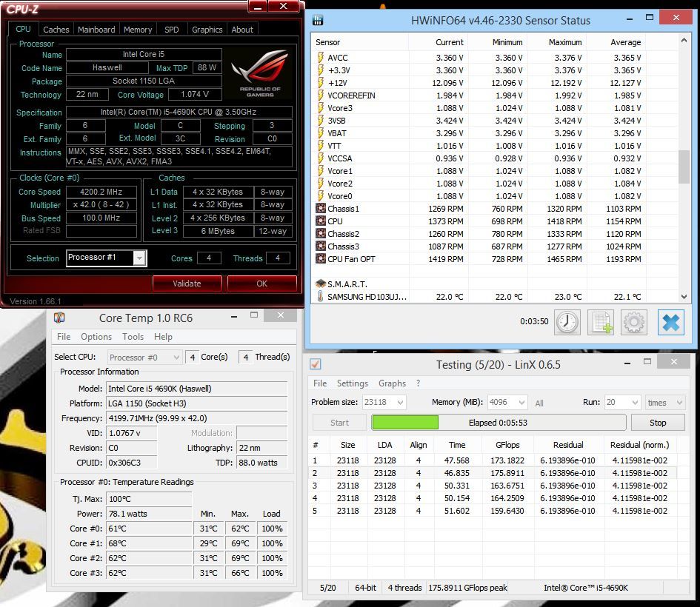
Task: Click HWiNFO log file add icon
Action: (601, 322)
